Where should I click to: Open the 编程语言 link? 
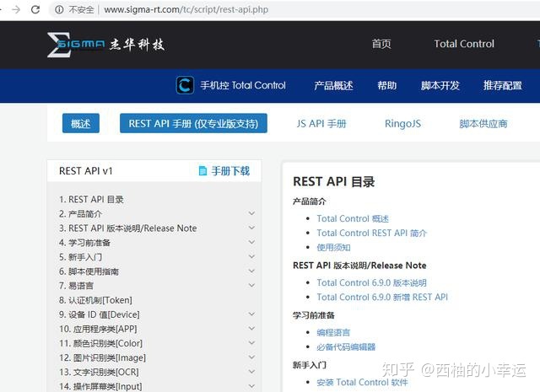333,332
